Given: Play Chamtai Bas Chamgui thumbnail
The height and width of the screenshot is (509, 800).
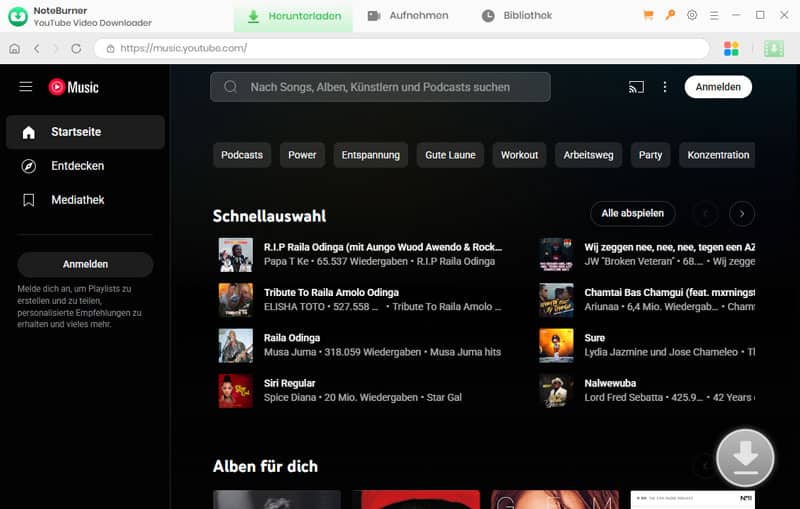Looking at the screenshot, I should pos(556,300).
